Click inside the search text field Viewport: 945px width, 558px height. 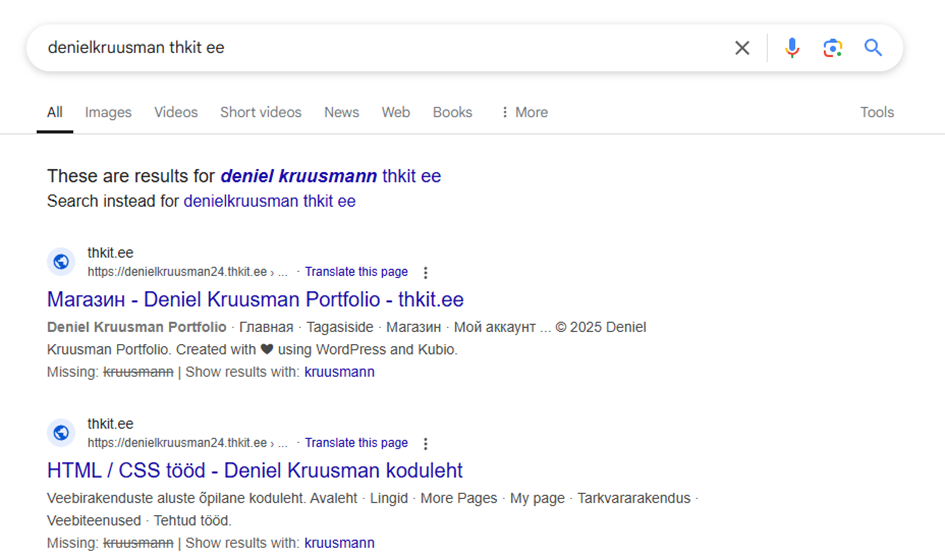coord(380,48)
